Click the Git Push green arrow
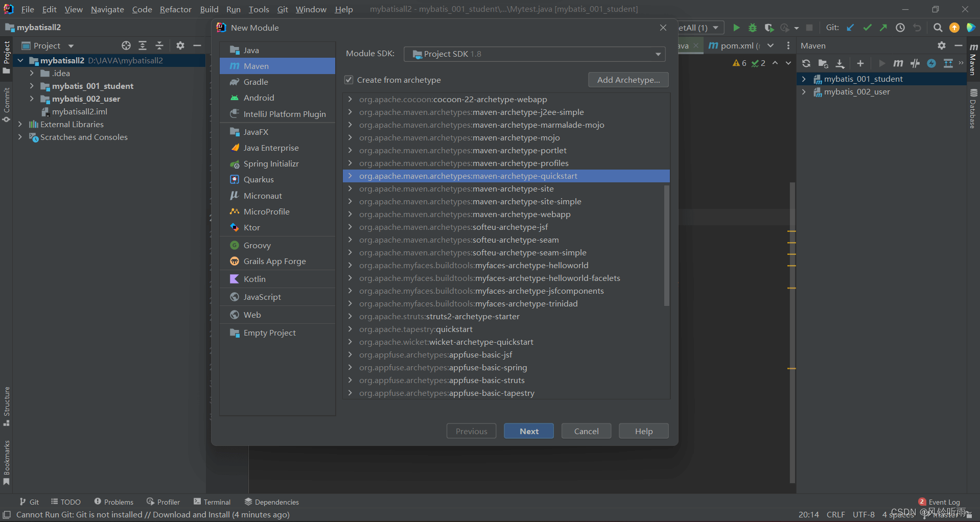980x522 pixels. (883, 28)
